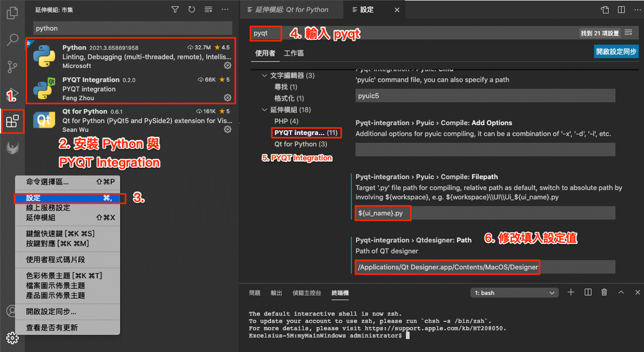Choose 使用者程式碼片段 from the menu
Image resolution: width=644 pixels, height=352 pixels.
pyautogui.click(x=68, y=260)
